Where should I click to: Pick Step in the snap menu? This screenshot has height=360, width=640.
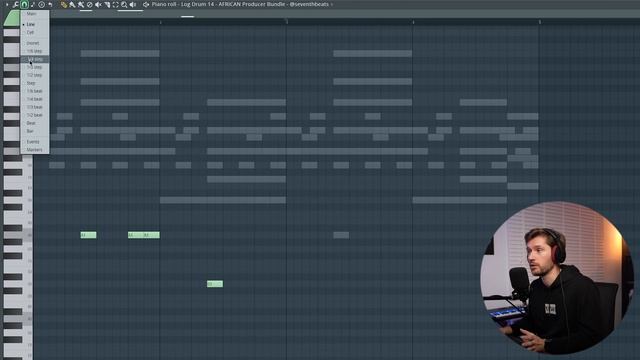tap(35, 83)
